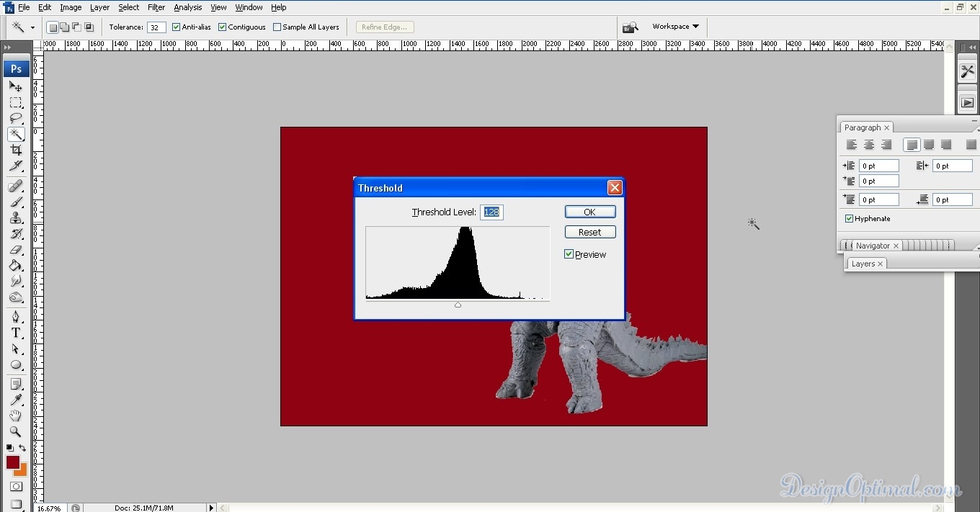This screenshot has height=512, width=980.
Task: Select the Eyedropper tool
Action: pyautogui.click(x=16, y=400)
